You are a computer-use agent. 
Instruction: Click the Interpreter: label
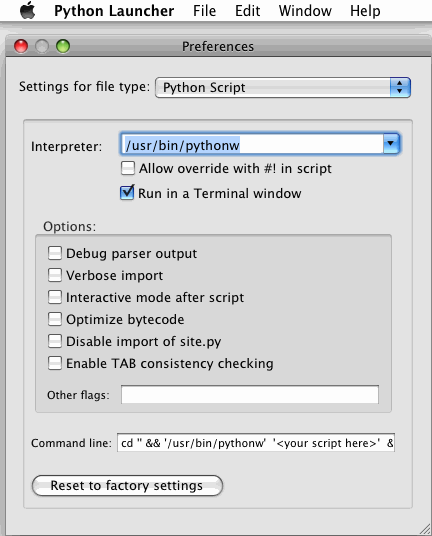click(66, 146)
